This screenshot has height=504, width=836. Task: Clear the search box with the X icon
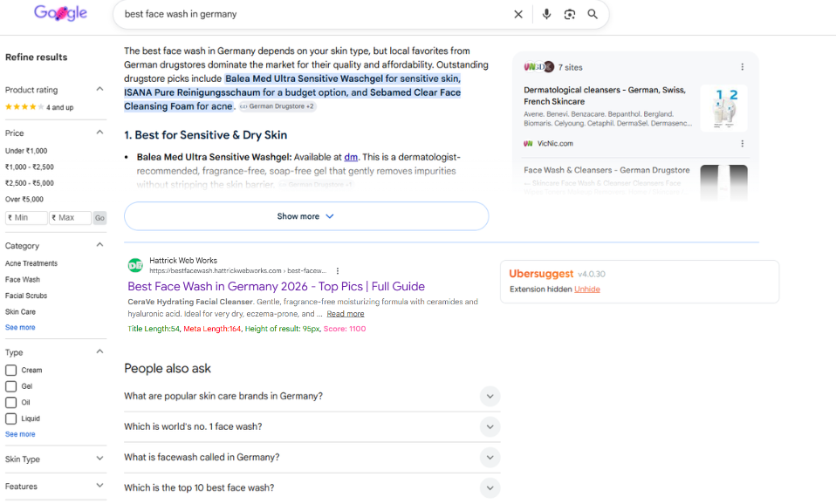518,14
